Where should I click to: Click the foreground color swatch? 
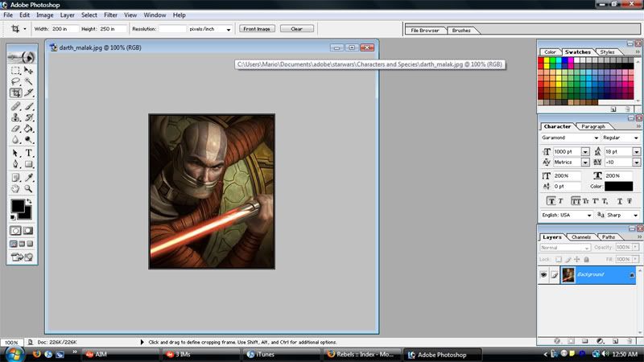(17, 206)
